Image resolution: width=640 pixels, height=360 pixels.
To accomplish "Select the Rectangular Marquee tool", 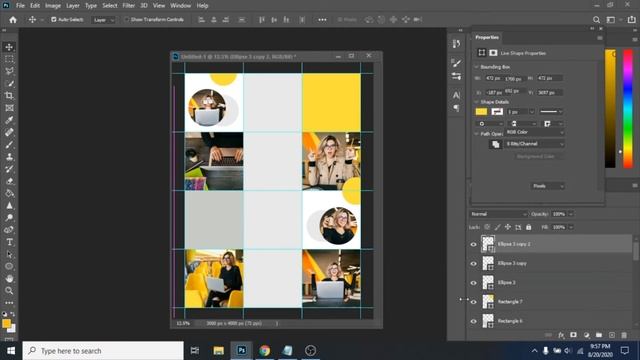I will 9,59.
